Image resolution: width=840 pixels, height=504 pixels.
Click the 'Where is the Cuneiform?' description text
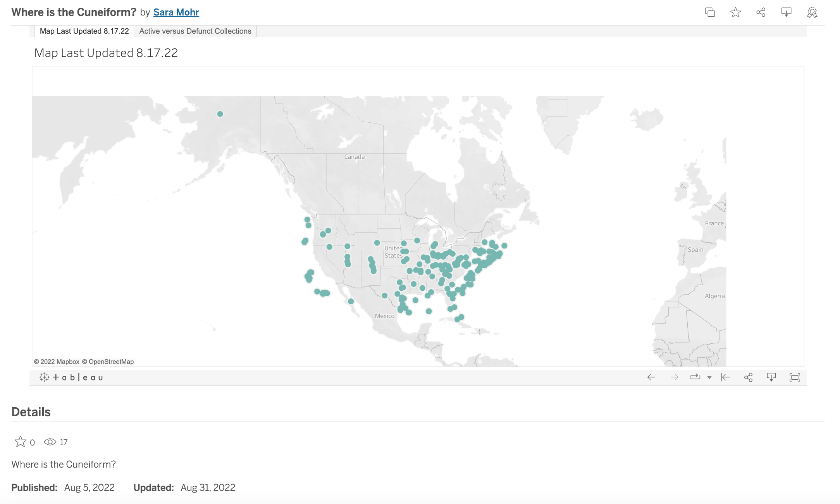coord(64,464)
